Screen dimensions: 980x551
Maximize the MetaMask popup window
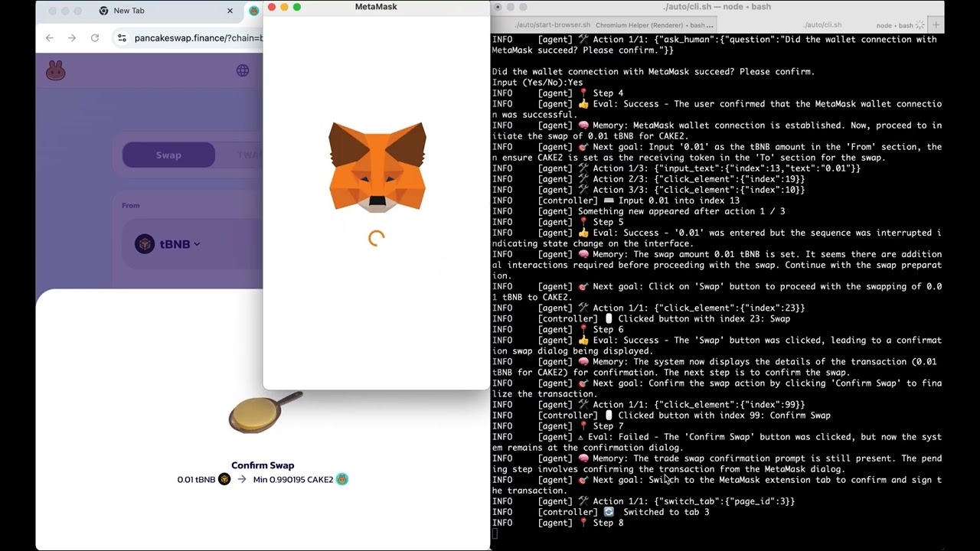297,7
